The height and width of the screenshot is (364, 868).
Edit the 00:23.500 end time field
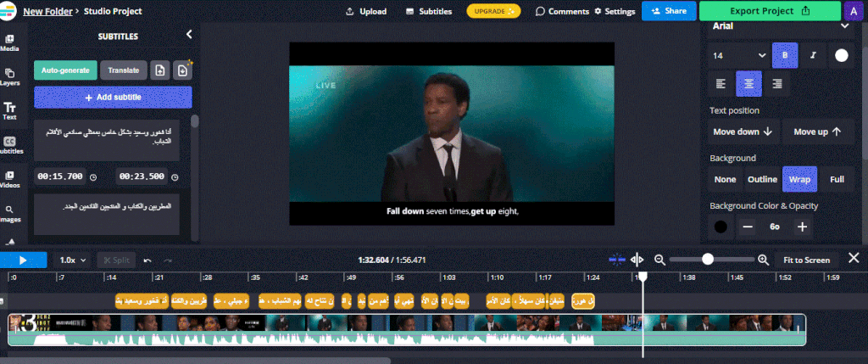coord(142,176)
